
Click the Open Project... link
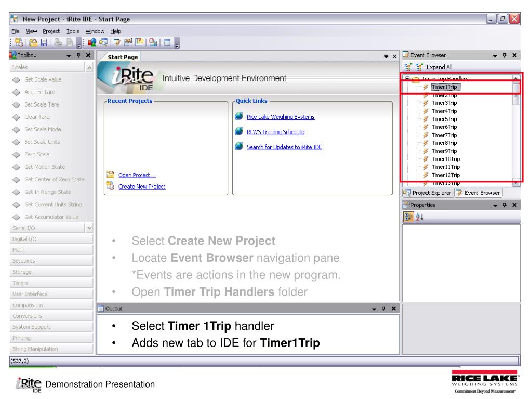coord(137,175)
